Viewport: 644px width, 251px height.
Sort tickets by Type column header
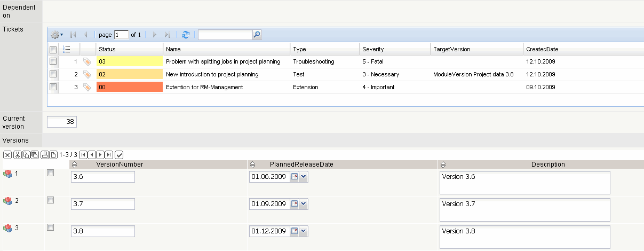point(325,49)
